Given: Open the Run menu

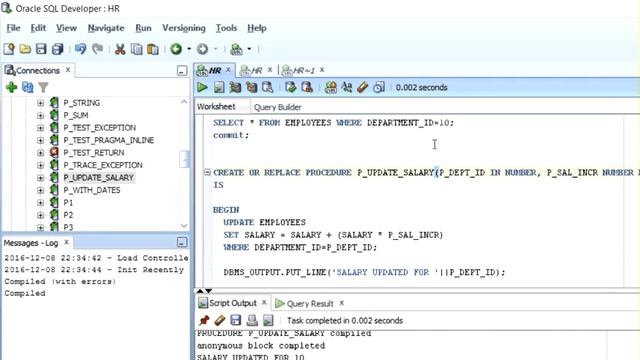Looking at the screenshot, I should (x=143, y=28).
